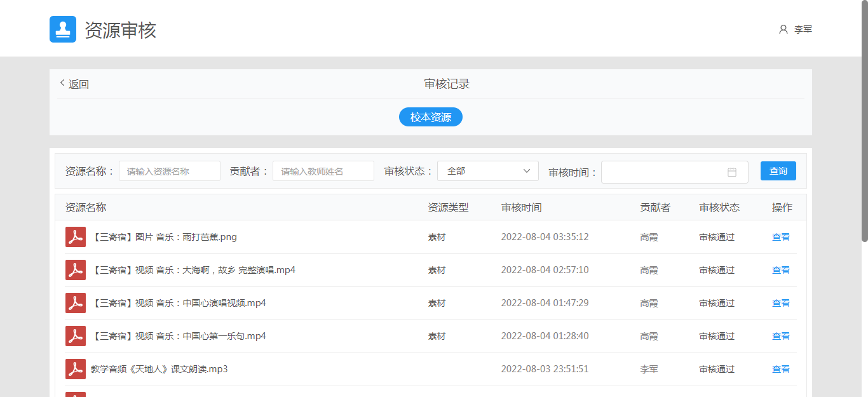This screenshot has width=868, height=397.
Task: Click 查看 for 雨打芭蕉.png row
Action: 780,237
